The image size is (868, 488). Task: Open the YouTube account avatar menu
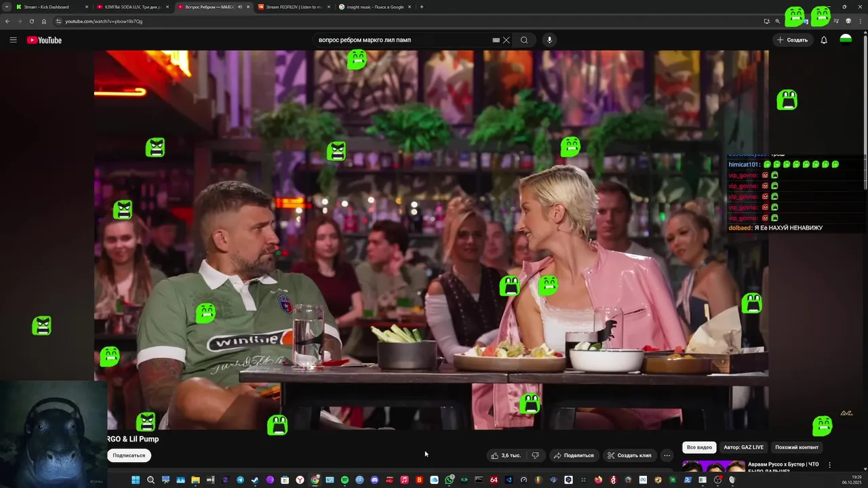846,39
